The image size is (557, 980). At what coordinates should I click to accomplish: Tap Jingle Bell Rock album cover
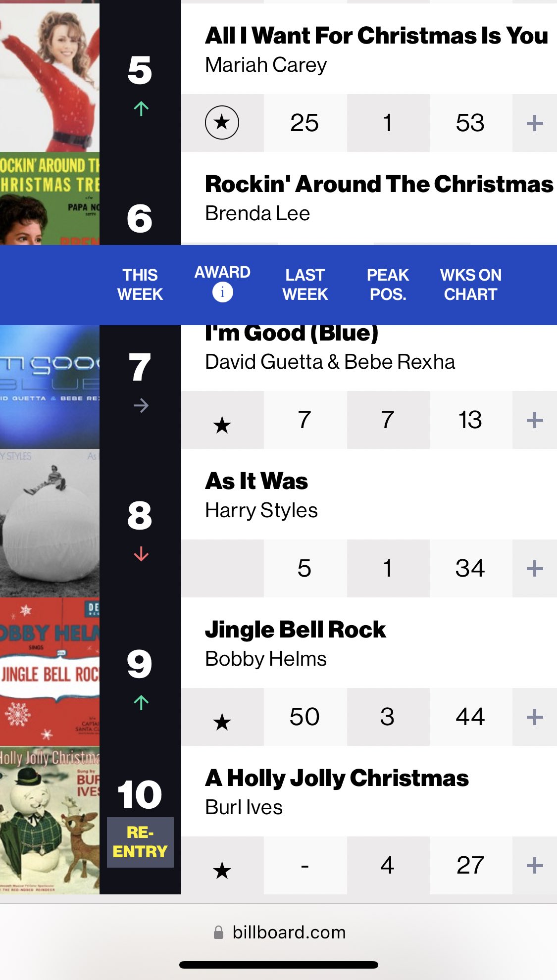click(x=50, y=672)
